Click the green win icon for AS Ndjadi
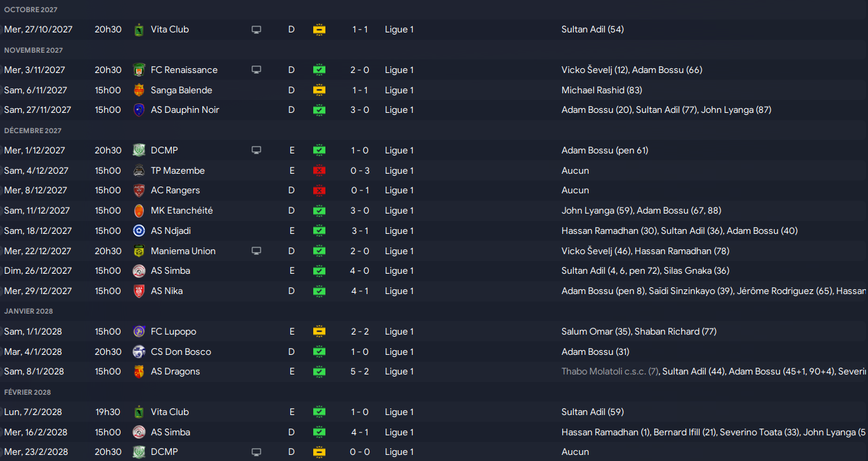This screenshot has width=868, height=461. pyautogui.click(x=319, y=231)
